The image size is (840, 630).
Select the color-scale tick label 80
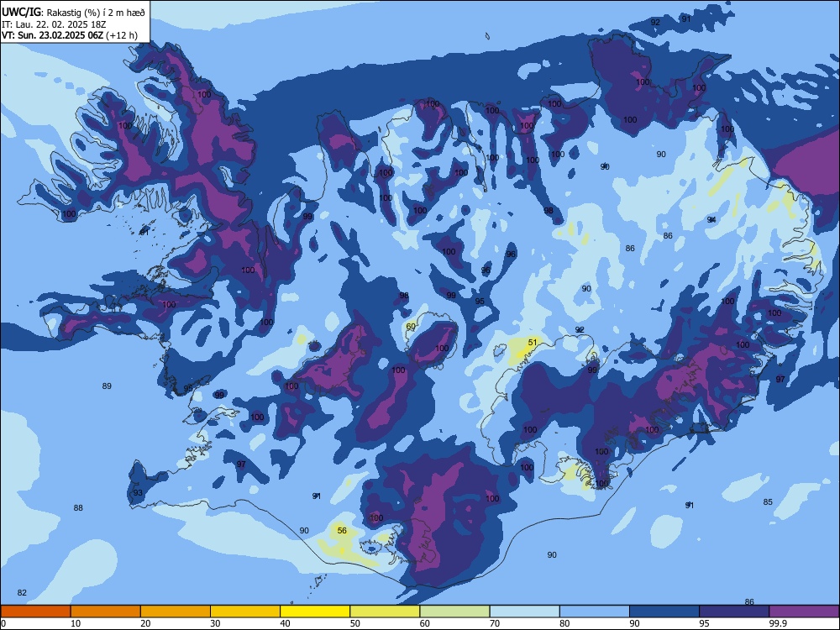564,623
